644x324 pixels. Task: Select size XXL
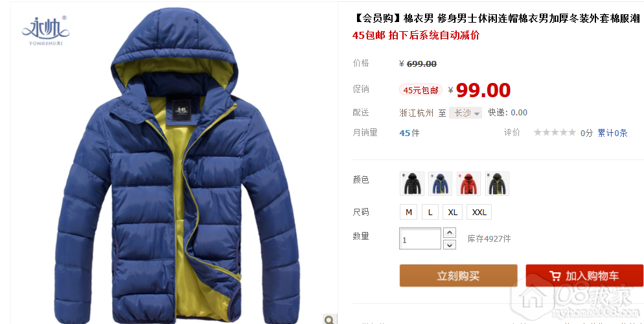(479, 212)
